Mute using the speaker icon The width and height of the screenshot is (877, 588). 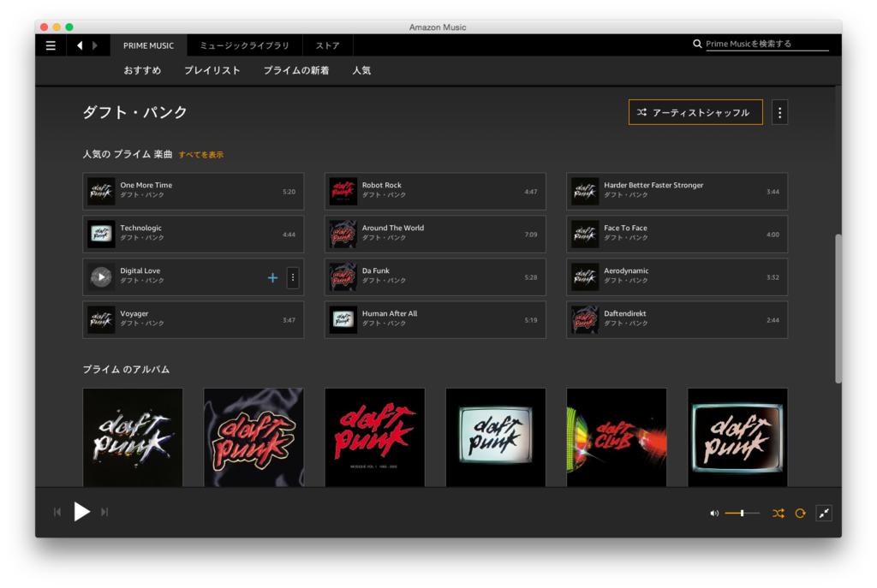coord(714,513)
